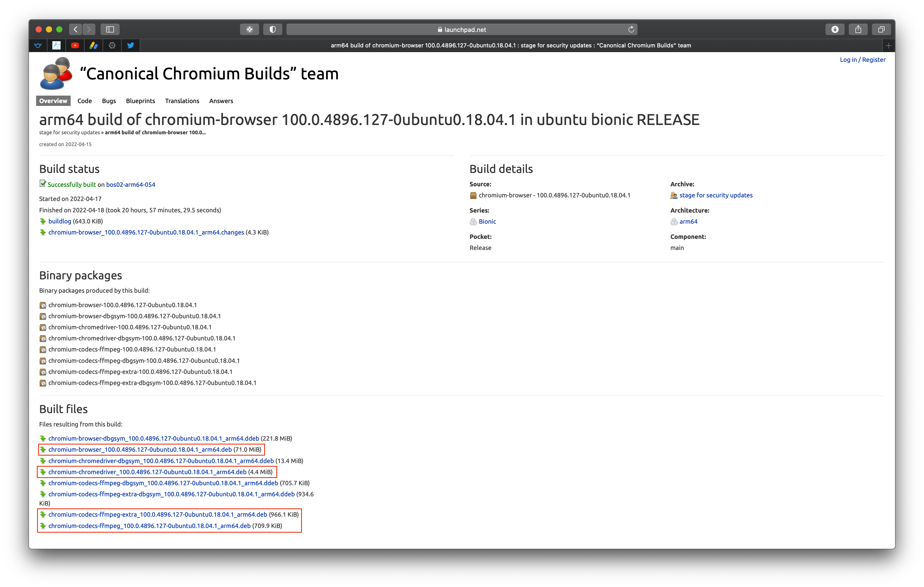Viewport: 924px width, 587px height.
Task: Select the chromium-browser-dbgsym binary package entry
Action: [x=134, y=316]
